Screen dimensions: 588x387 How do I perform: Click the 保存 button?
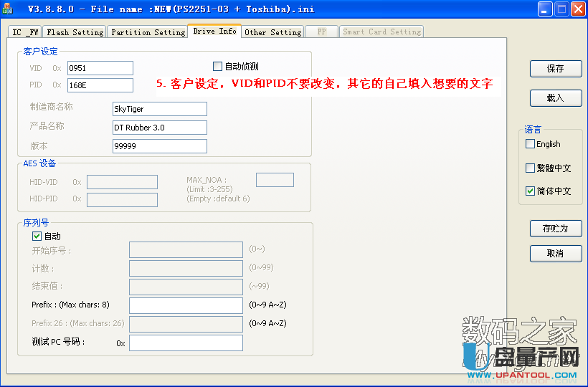(x=555, y=69)
